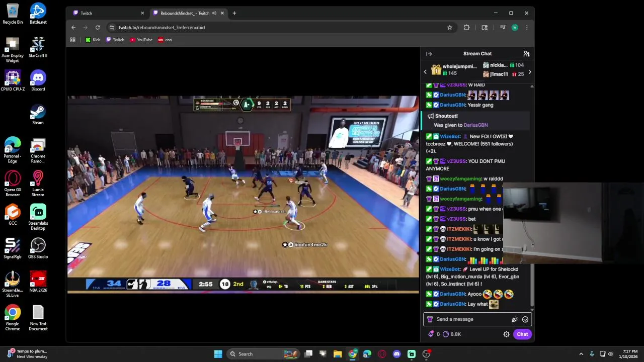Screen dimensions: 644x362
Task: Switch to the first Twitch tab
Action: pyautogui.click(x=107, y=13)
